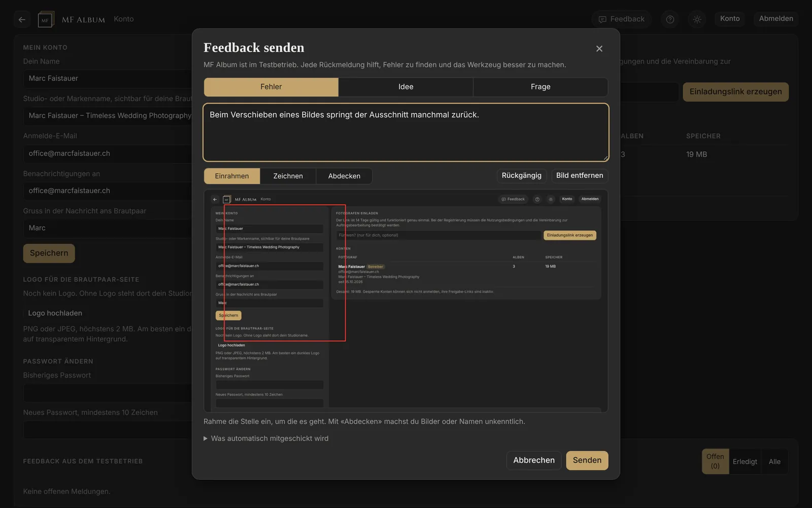
Task: Show Erledigt feedback filter
Action: tap(745, 461)
